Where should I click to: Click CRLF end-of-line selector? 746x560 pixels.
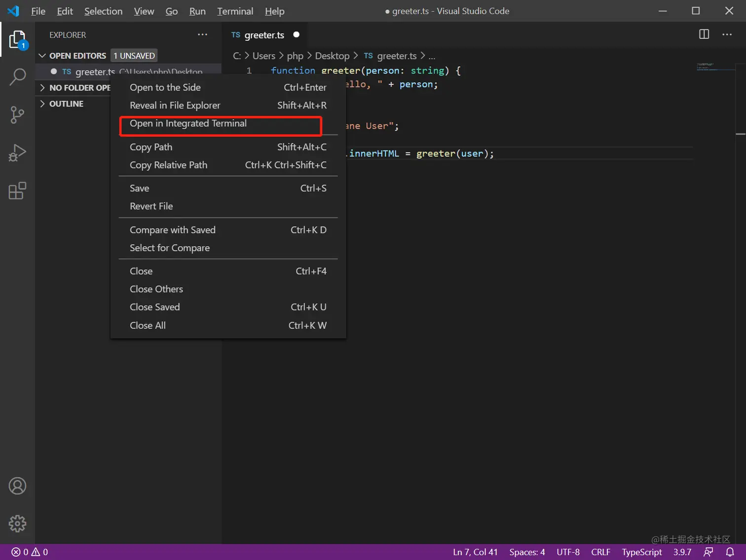(x=600, y=552)
